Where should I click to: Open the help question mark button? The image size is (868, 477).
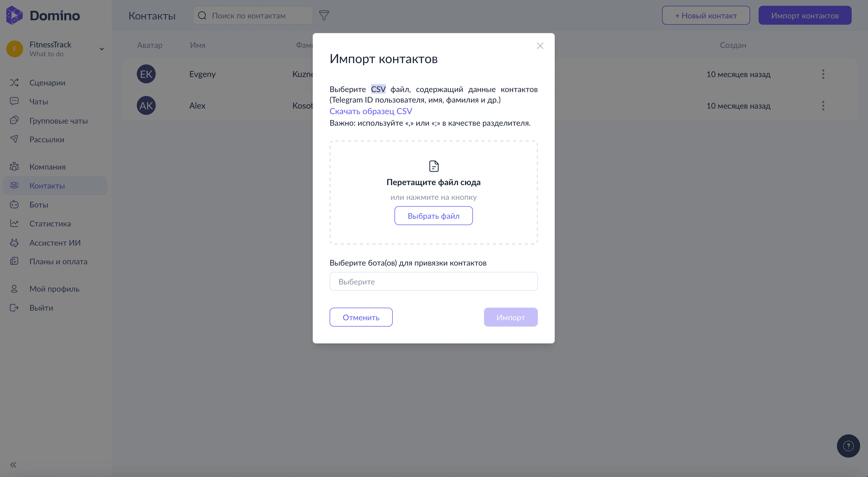point(848,446)
